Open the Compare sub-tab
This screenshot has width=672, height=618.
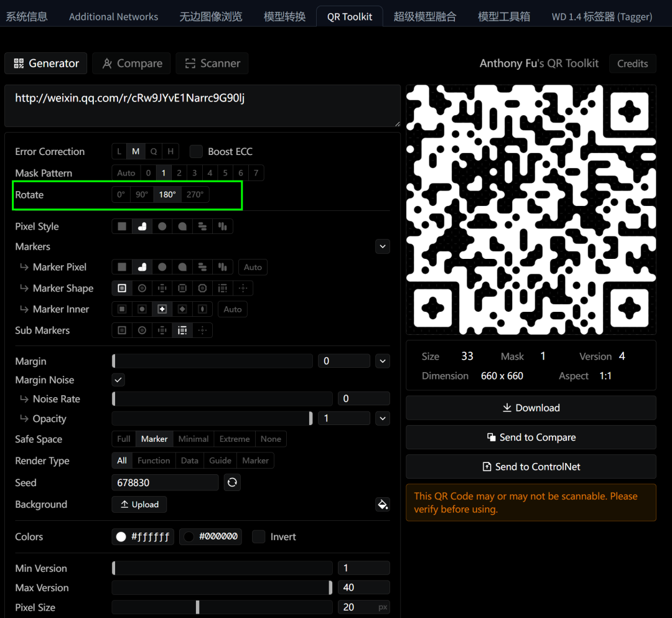click(132, 63)
